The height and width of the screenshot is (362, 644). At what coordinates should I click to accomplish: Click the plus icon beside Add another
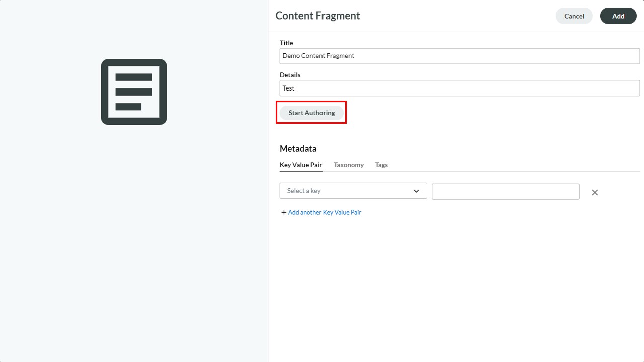click(284, 212)
